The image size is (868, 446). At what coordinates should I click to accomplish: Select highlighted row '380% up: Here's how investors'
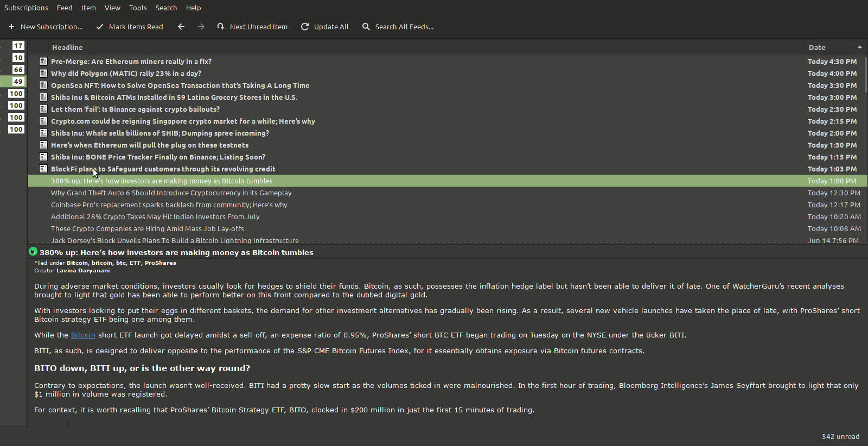pos(448,181)
